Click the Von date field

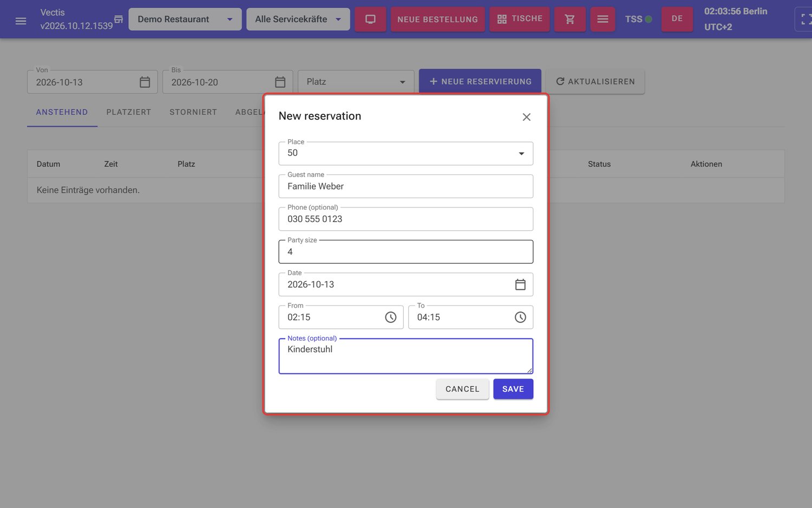93,82
